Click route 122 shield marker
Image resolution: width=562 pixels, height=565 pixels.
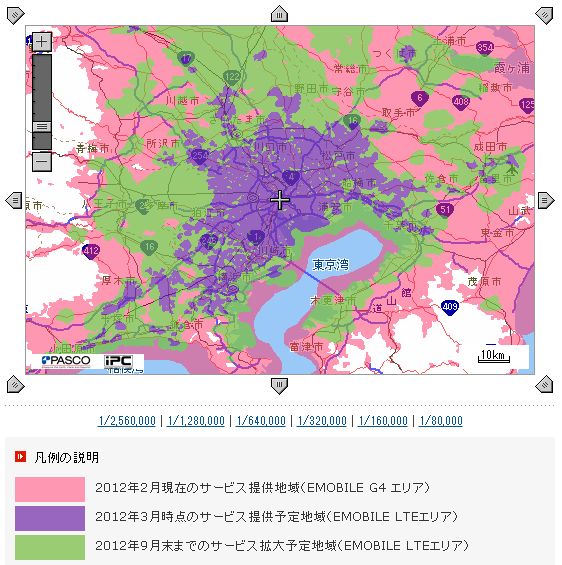(232, 77)
